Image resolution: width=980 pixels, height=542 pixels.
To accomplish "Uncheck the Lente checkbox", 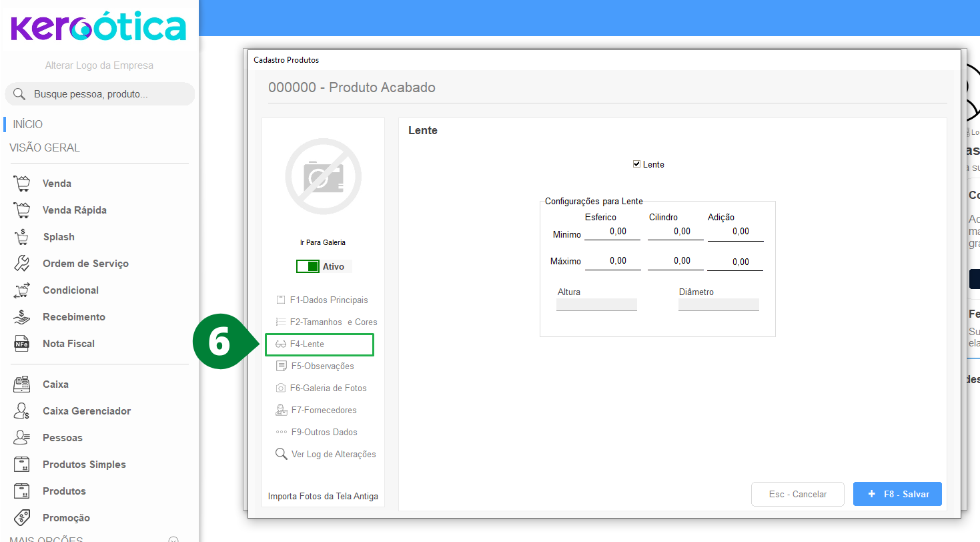I will coord(637,164).
